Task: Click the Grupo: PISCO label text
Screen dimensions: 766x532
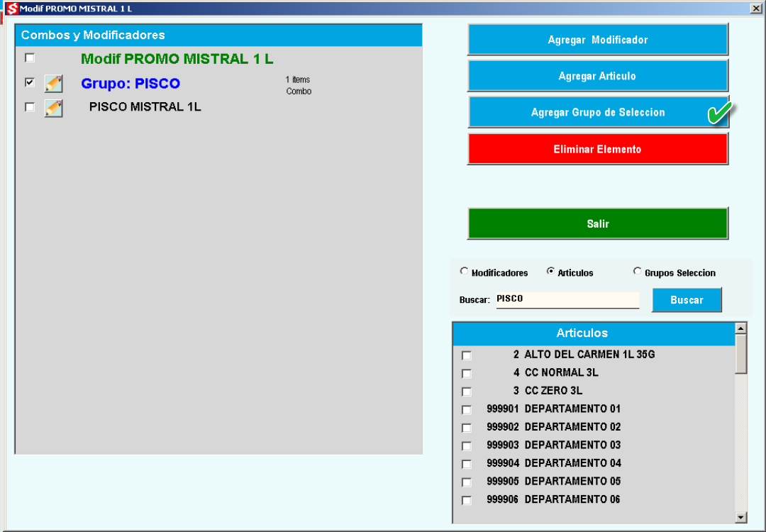Action: [x=131, y=84]
